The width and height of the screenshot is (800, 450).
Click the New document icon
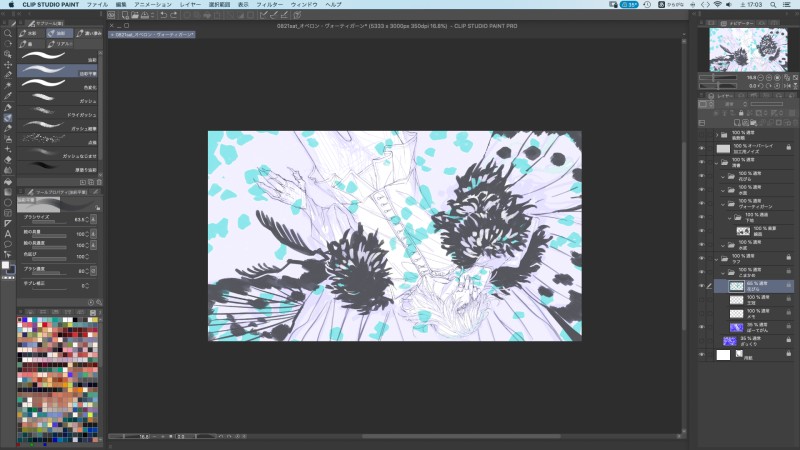coord(124,15)
